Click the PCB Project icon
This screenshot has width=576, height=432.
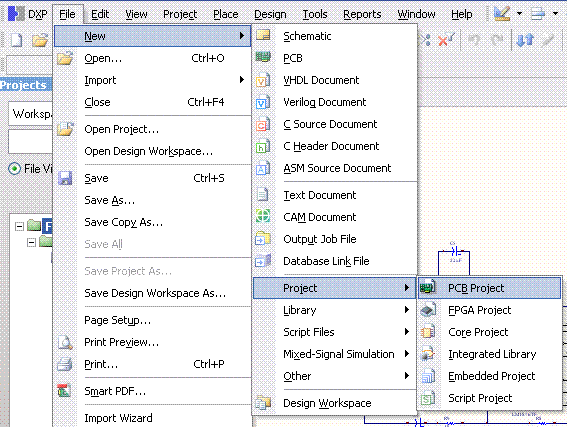click(428, 287)
